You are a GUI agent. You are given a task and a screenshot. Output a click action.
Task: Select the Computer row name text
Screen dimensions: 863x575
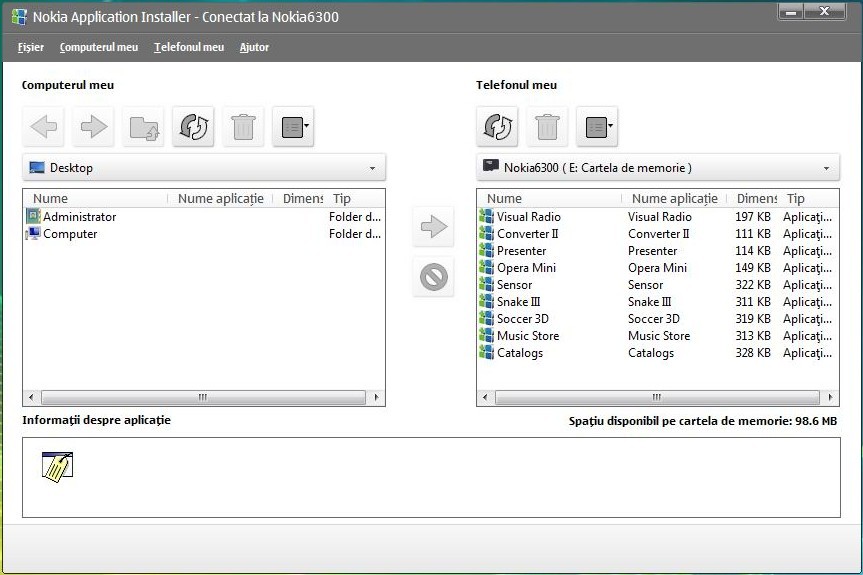[x=70, y=234]
